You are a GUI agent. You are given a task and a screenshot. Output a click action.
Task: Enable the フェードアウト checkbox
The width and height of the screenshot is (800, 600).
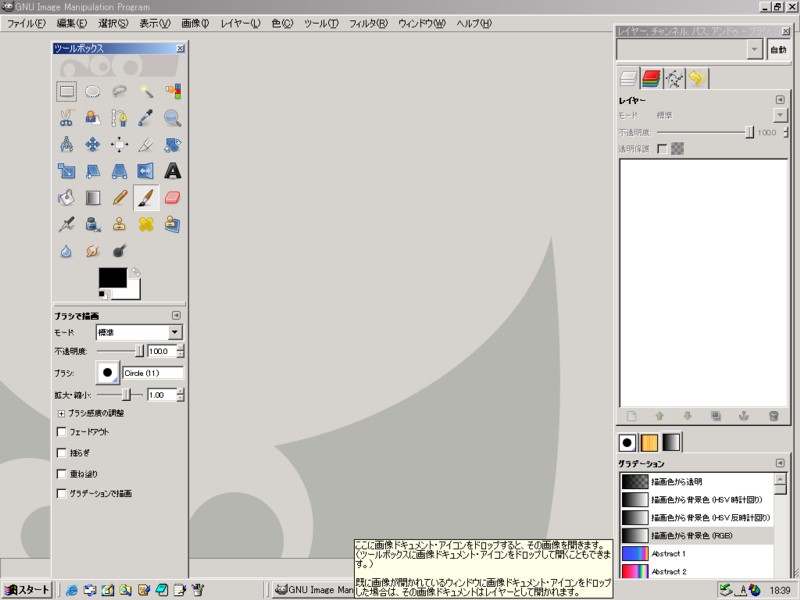point(61,432)
